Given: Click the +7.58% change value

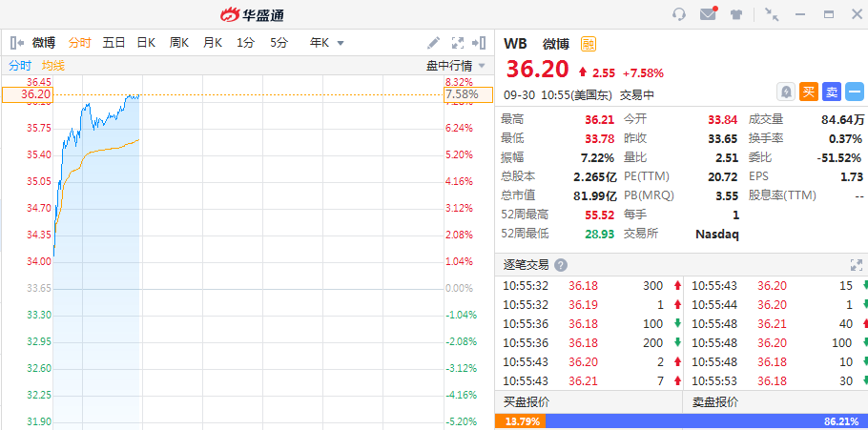Looking at the screenshot, I should click(x=643, y=73).
